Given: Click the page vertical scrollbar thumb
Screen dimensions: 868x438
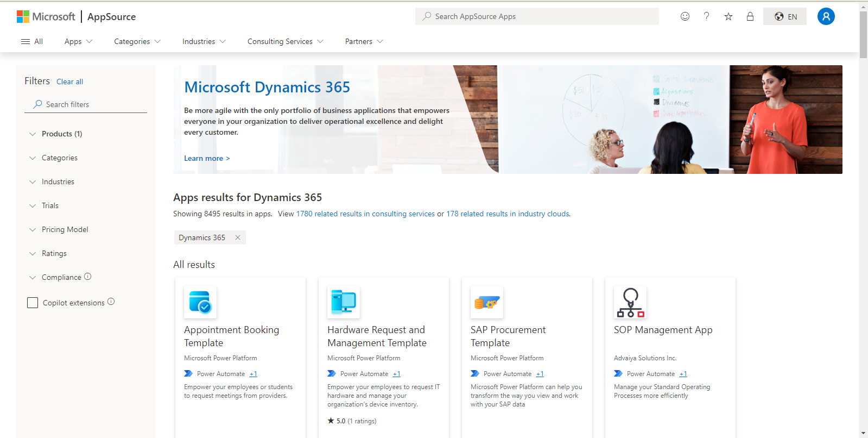Looking at the screenshot, I should [x=863, y=34].
